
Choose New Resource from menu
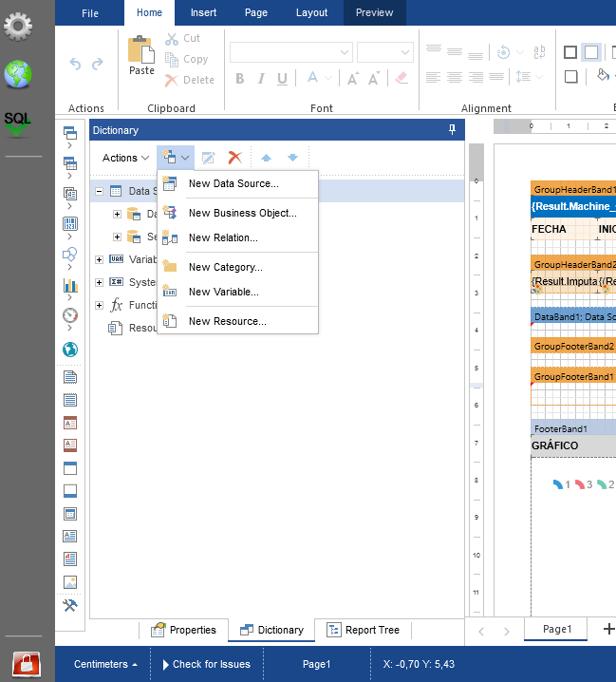click(x=238, y=321)
